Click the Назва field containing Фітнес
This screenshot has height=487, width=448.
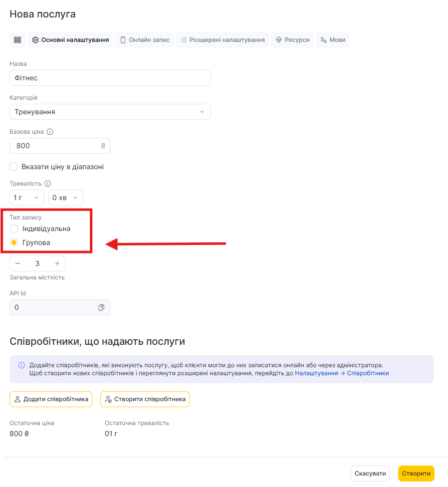[x=110, y=78]
